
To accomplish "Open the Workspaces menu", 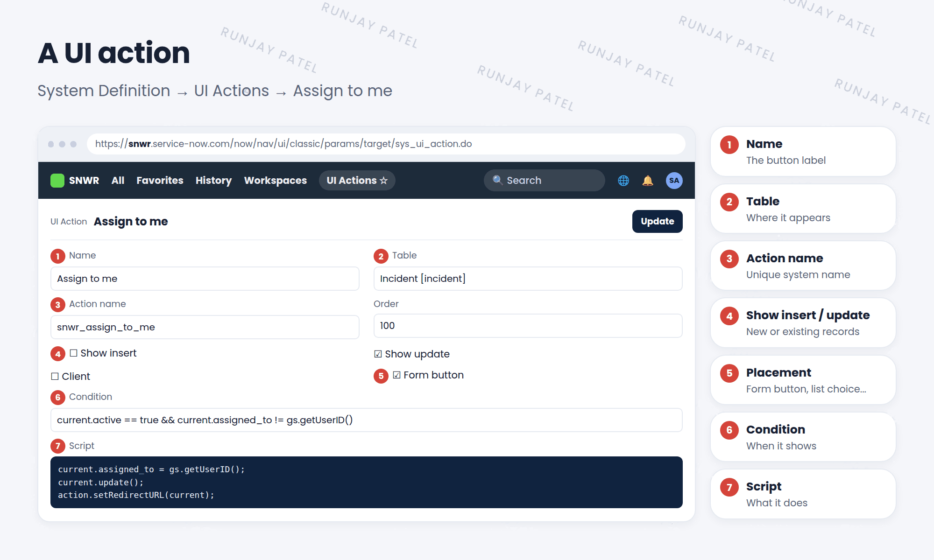I will [276, 181].
